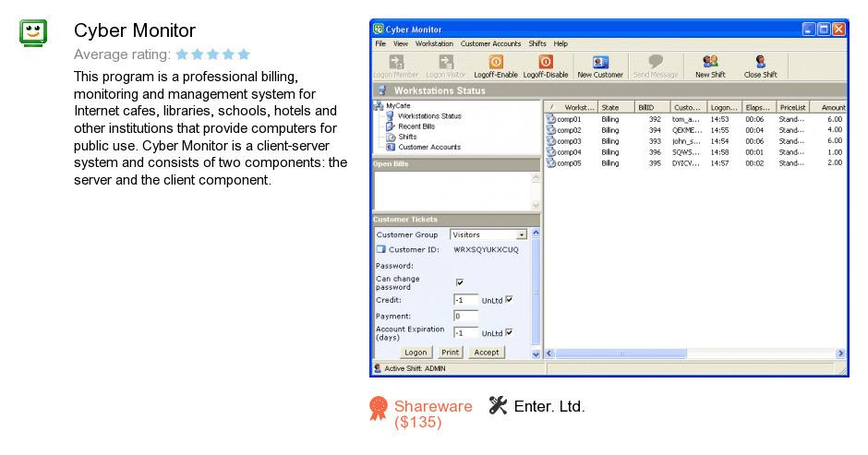Click the Enter. Ltd. developer link
The width and height of the screenshot is (868, 455).
[x=549, y=406]
